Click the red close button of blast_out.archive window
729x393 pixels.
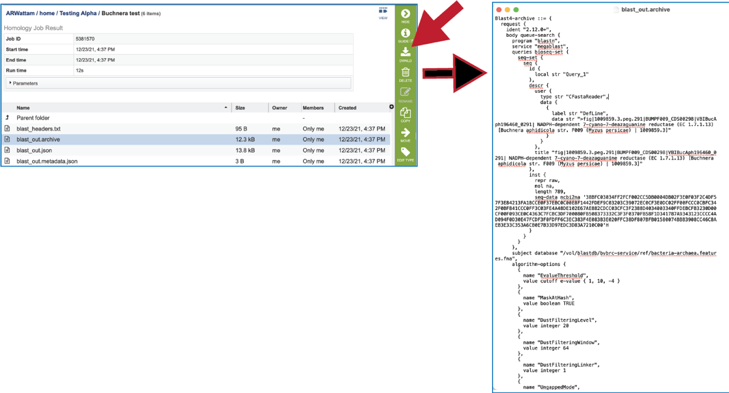(x=499, y=9)
